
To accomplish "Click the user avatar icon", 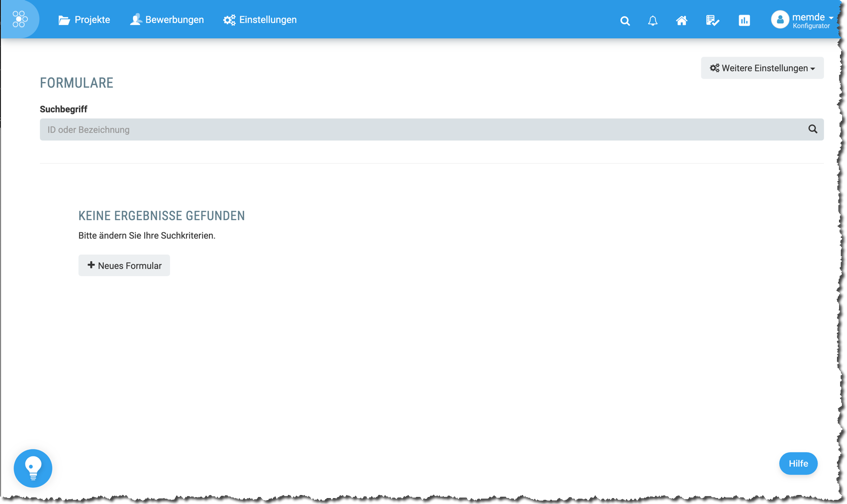I will tap(780, 19).
